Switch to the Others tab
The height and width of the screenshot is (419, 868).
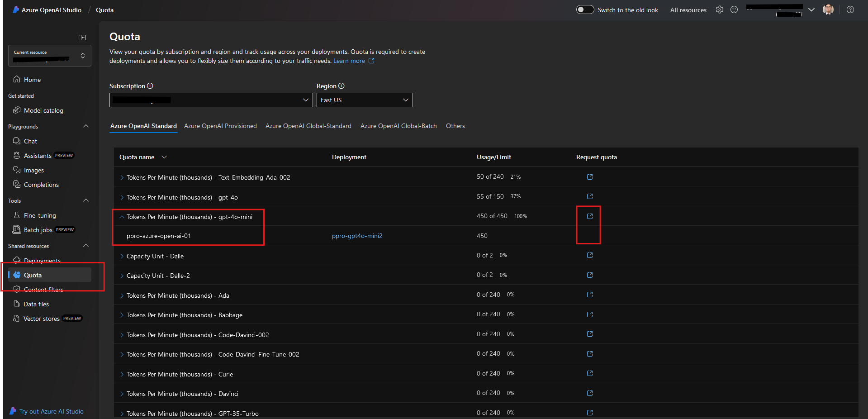coord(455,126)
